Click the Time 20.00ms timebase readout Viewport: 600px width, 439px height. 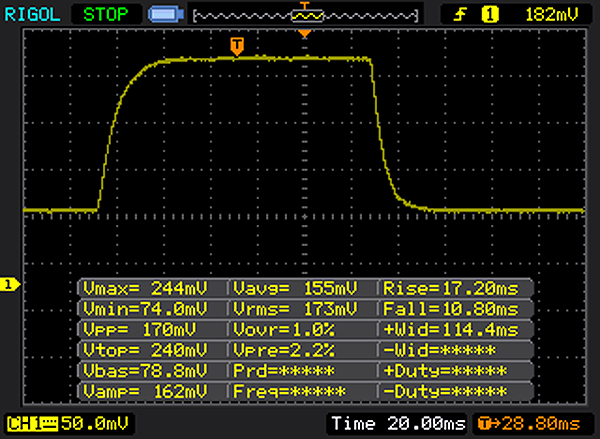pos(398,424)
